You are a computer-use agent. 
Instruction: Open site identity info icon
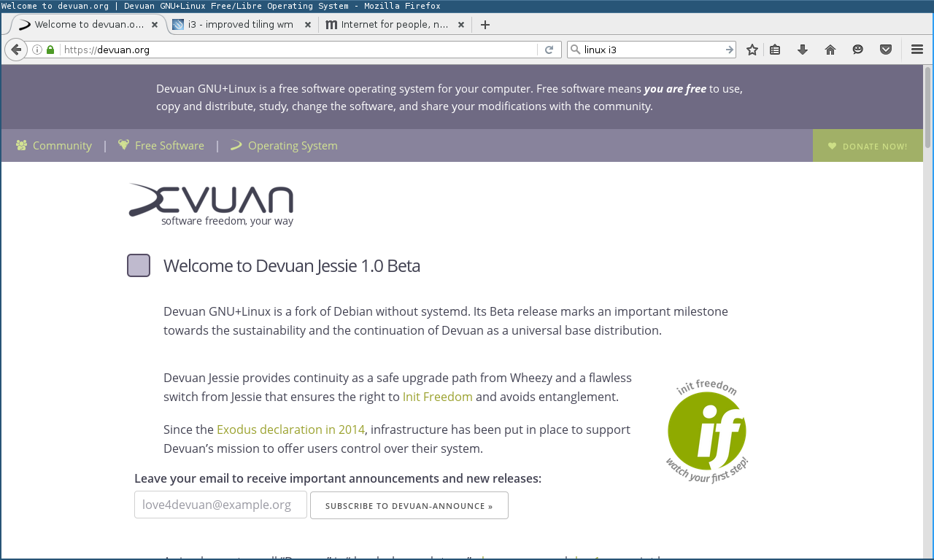click(36, 50)
